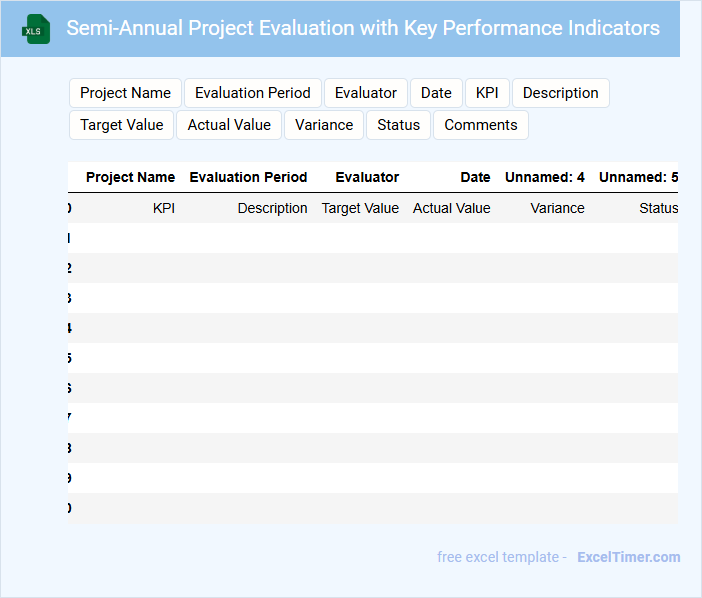Click the Evaluation Period column header

[x=248, y=177]
